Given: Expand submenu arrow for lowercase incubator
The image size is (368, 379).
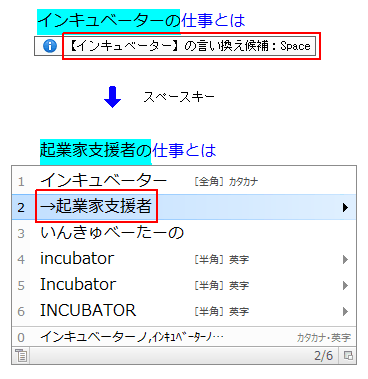Looking at the screenshot, I should click(345, 259).
